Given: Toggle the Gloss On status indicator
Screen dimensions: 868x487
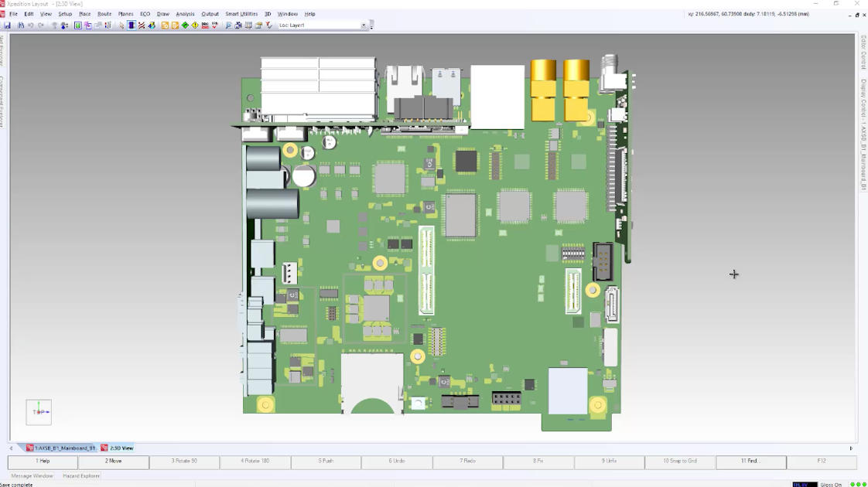Looking at the screenshot, I should [831, 484].
